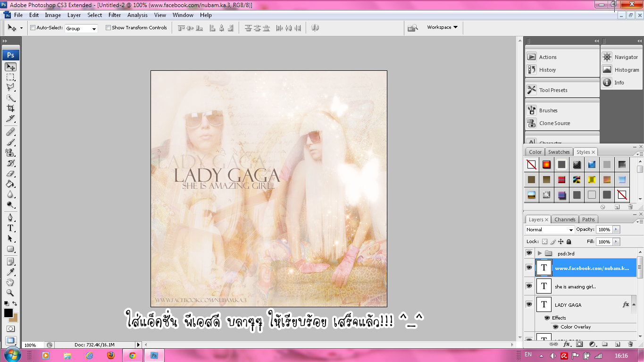Image resolution: width=644 pixels, height=362 pixels.
Task: Choose the Blur tool
Action: point(10,194)
